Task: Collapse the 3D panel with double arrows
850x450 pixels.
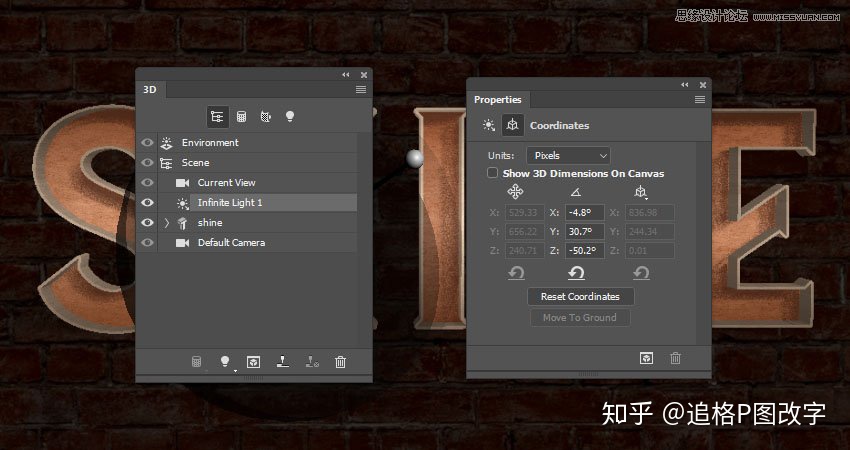Action: pyautogui.click(x=346, y=75)
